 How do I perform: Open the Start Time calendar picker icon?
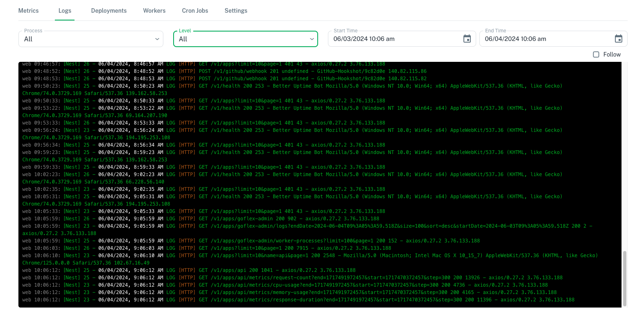click(x=467, y=39)
